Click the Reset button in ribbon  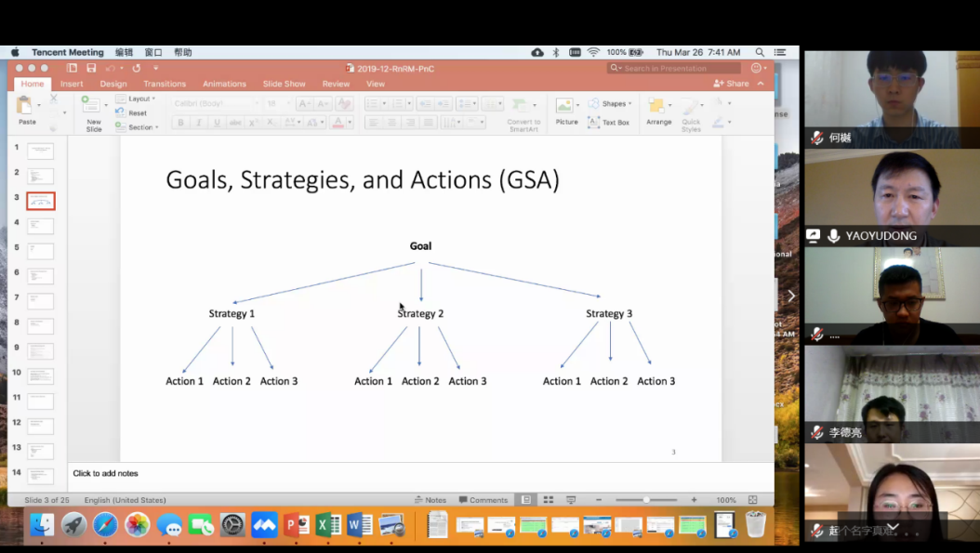[136, 113]
